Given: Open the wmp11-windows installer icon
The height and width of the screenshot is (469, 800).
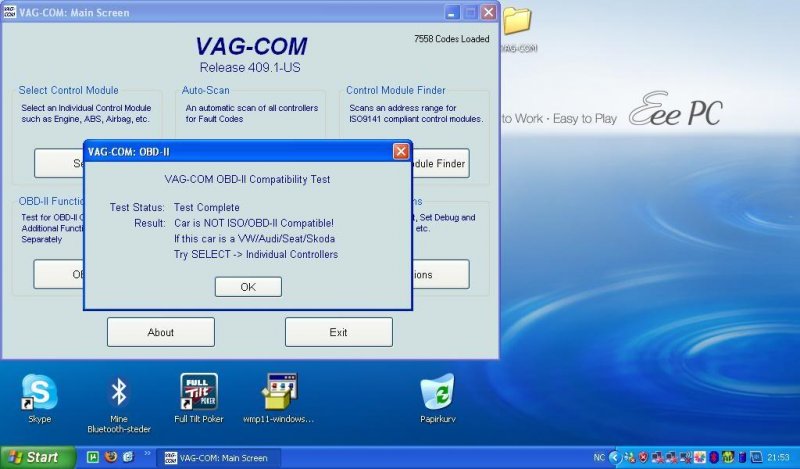Looking at the screenshot, I should [x=279, y=392].
